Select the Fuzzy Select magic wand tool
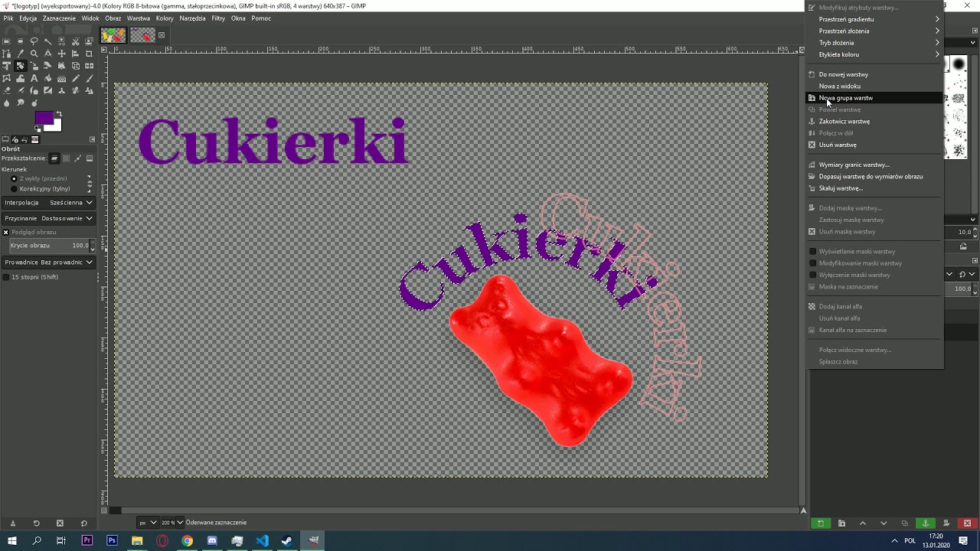 (x=47, y=41)
